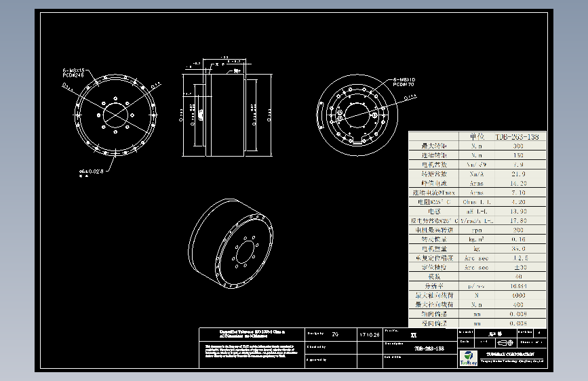Click the Approved by field label
Image resolution: width=588 pixels, height=381 pixels.
[317, 360]
